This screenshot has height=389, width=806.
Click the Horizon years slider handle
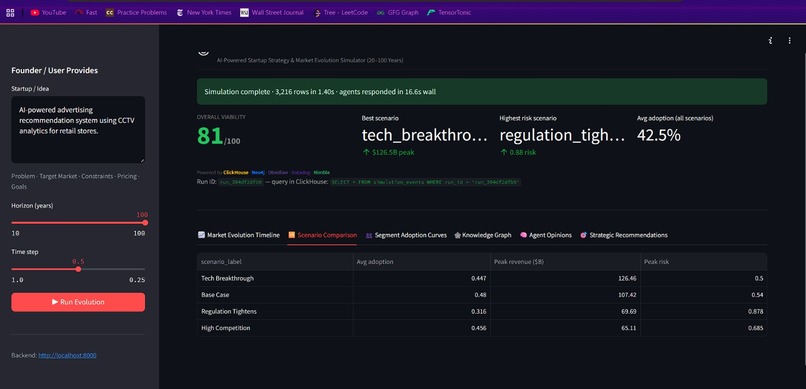point(145,223)
